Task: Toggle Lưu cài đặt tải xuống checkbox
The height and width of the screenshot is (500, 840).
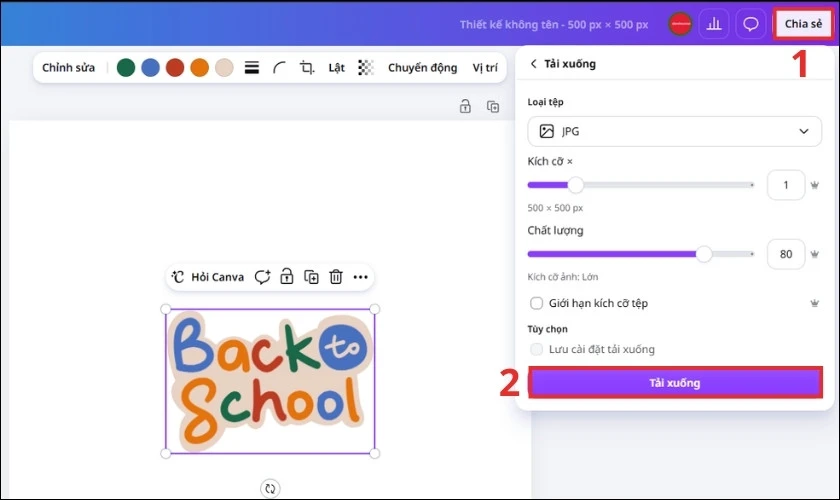Action: pyautogui.click(x=536, y=349)
